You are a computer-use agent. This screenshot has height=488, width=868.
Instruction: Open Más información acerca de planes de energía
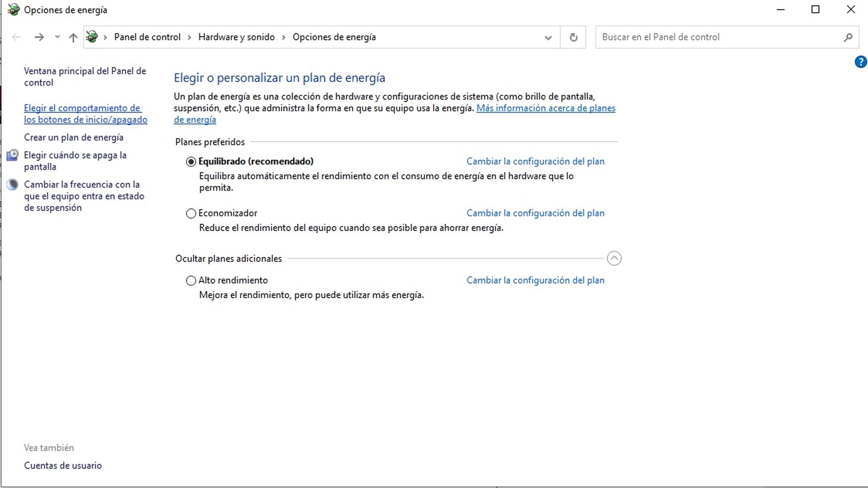pos(546,108)
